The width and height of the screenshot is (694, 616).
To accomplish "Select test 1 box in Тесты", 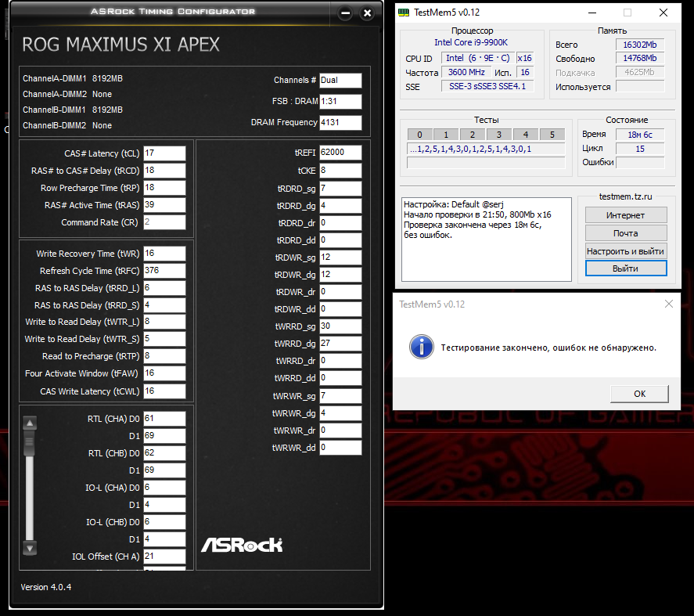I will click(446, 135).
